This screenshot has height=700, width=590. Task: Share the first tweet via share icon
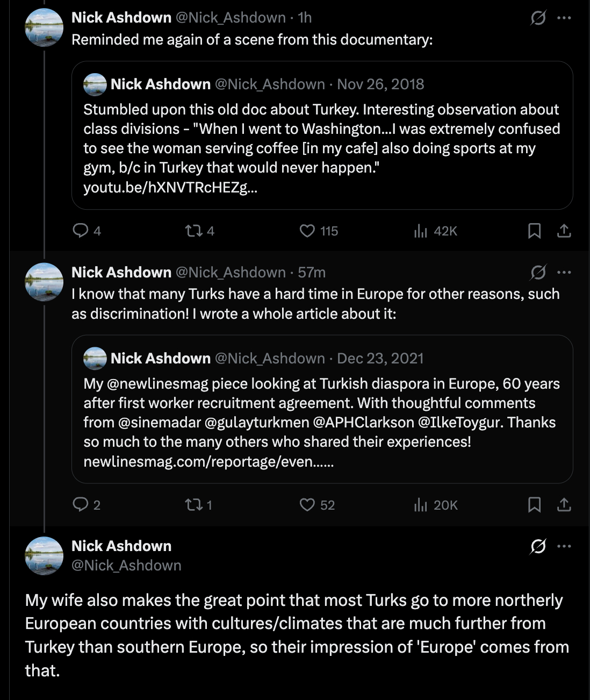coord(564,231)
